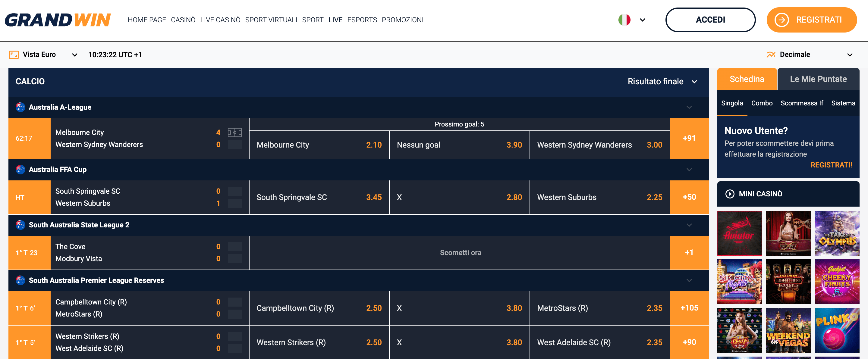Screen dimensions: 868x359
Task: Open the LIVE CASINÒ menu item
Action: point(220,20)
